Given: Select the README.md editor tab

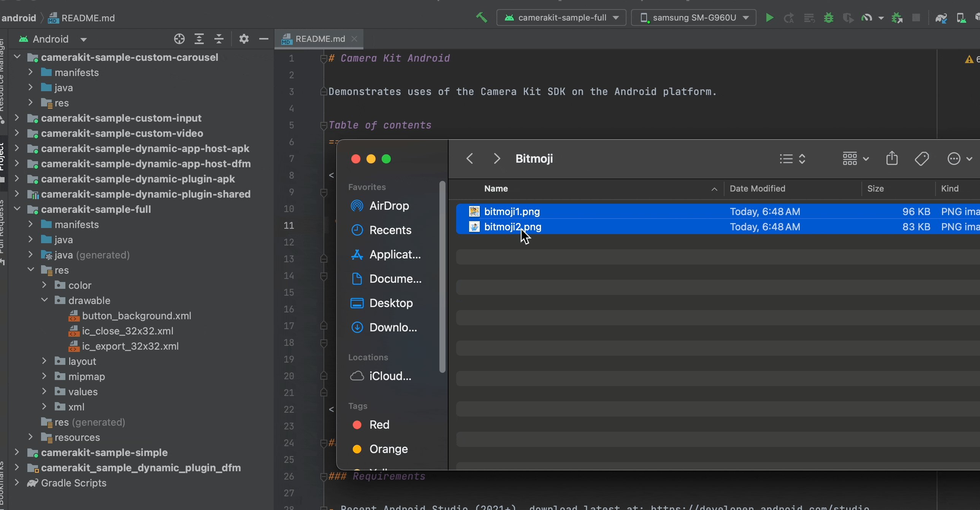Looking at the screenshot, I should pyautogui.click(x=320, y=39).
